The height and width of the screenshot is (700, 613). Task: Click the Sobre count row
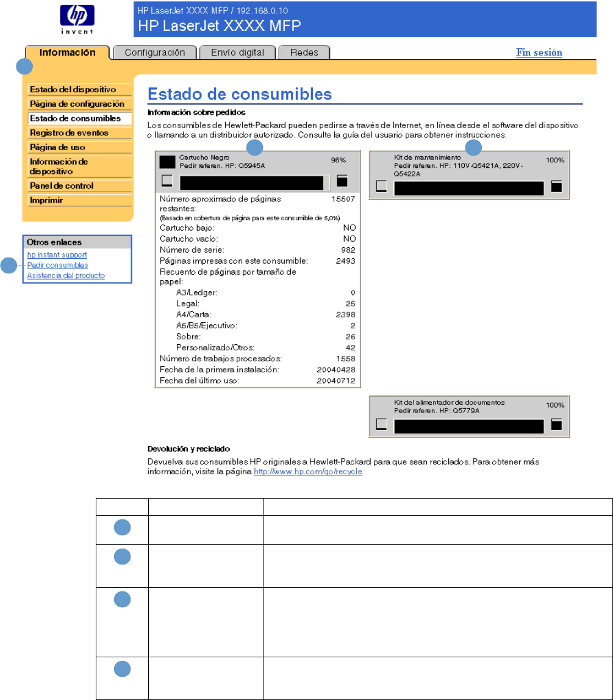(265, 337)
